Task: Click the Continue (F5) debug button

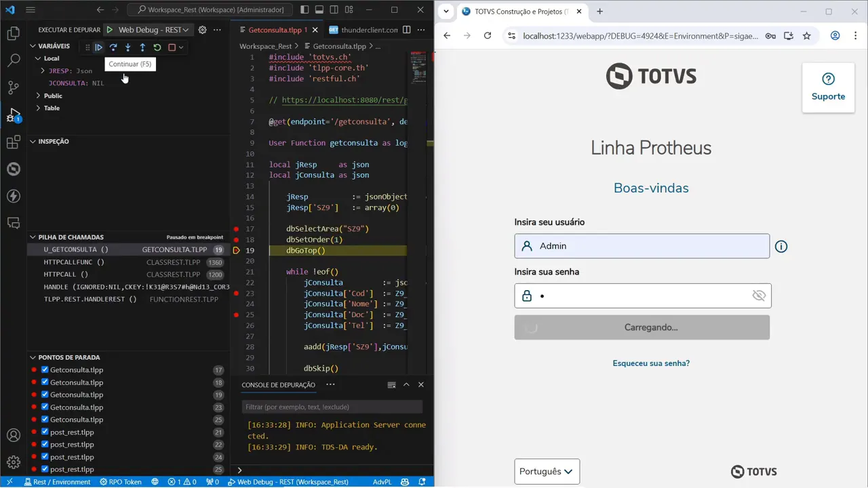Action: 98,47
